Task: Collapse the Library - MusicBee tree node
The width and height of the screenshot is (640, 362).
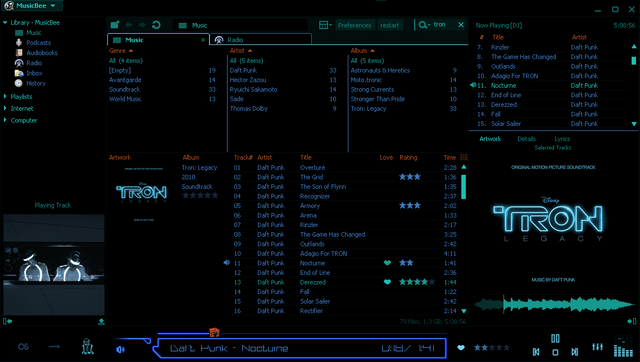Action: tap(5, 22)
